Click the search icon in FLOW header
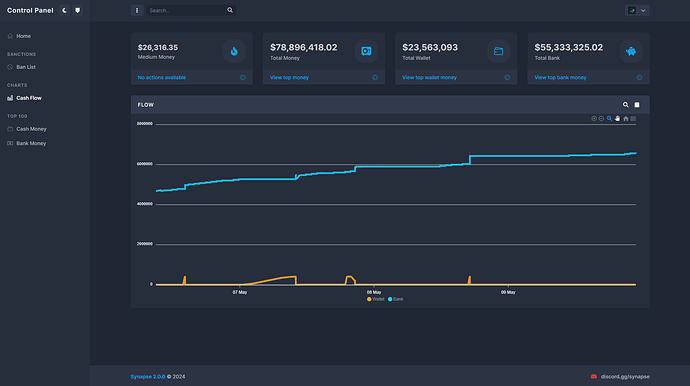The image size is (690, 386). point(625,105)
